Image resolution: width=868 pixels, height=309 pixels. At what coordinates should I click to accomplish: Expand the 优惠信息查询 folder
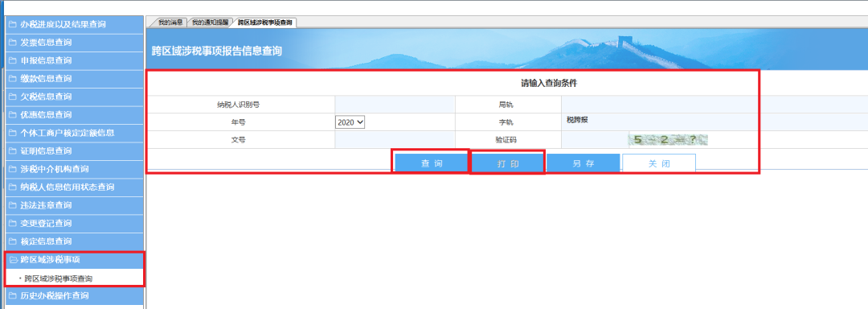(74, 114)
